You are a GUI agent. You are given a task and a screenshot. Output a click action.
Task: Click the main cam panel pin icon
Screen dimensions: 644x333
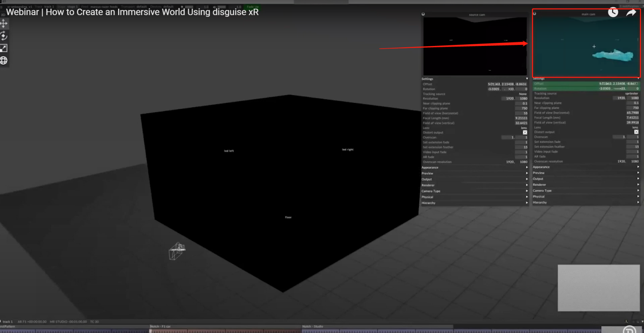tap(535, 14)
